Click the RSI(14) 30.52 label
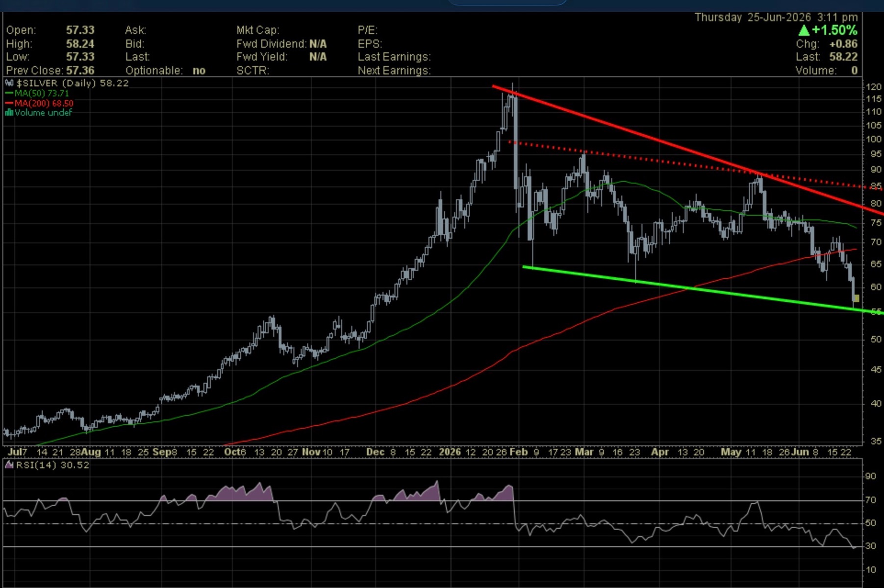Image resolution: width=884 pixels, height=588 pixels. tap(52, 465)
